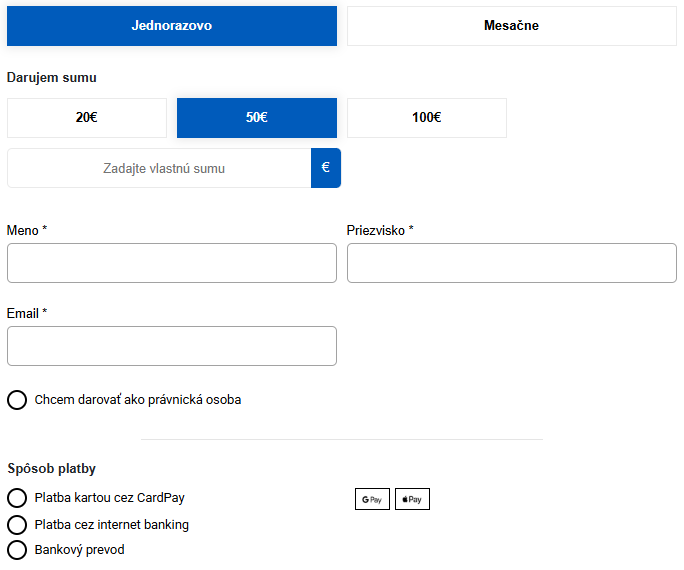Screen dimensions: 684x570
Task: Select Platba cez internet banking
Action: (x=17, y=525)
